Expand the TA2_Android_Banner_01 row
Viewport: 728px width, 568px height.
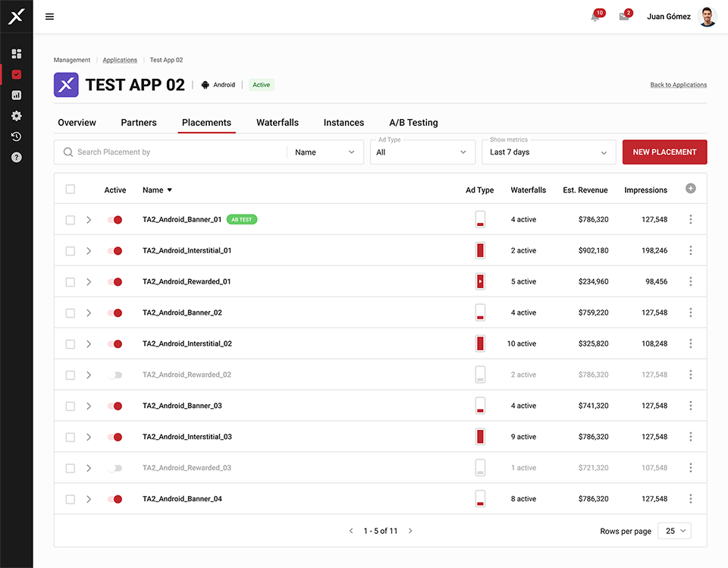(x=89, y=220)
